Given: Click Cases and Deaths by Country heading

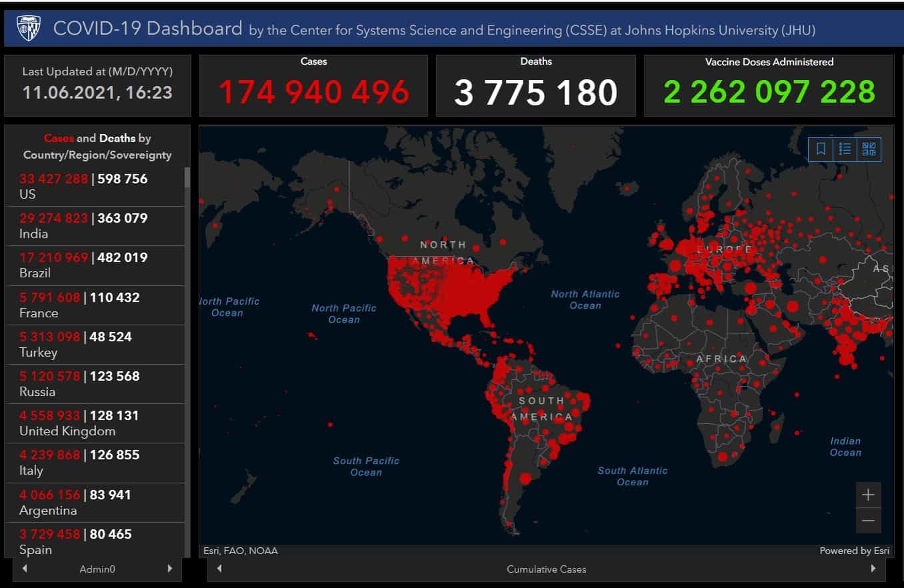Looking at the screenshot, I should point(97,147).
